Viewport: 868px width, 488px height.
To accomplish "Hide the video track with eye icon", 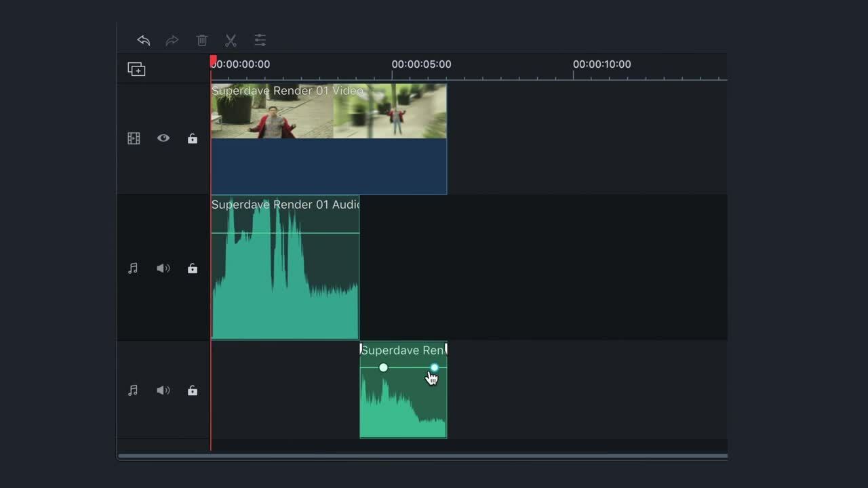I will [163, 138].
